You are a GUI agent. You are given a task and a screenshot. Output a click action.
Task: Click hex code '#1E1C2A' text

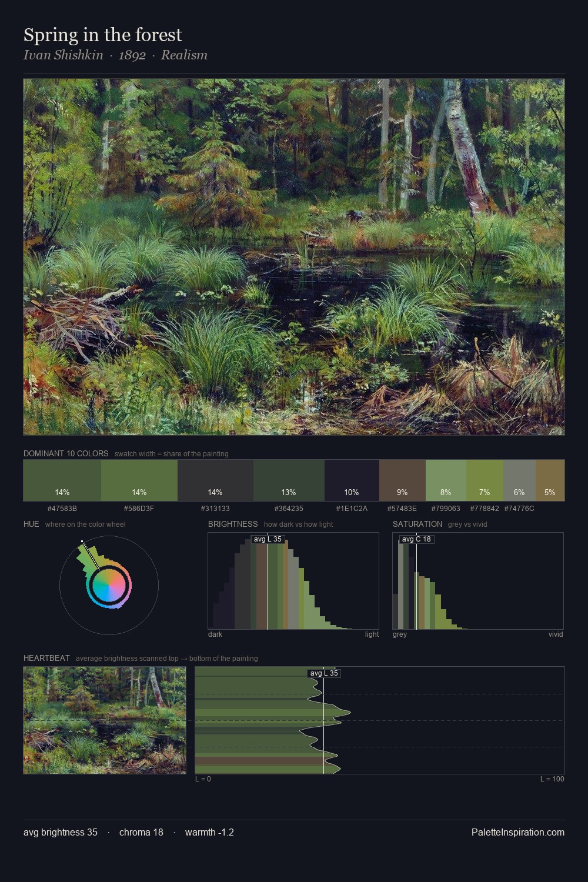point(352,508)
